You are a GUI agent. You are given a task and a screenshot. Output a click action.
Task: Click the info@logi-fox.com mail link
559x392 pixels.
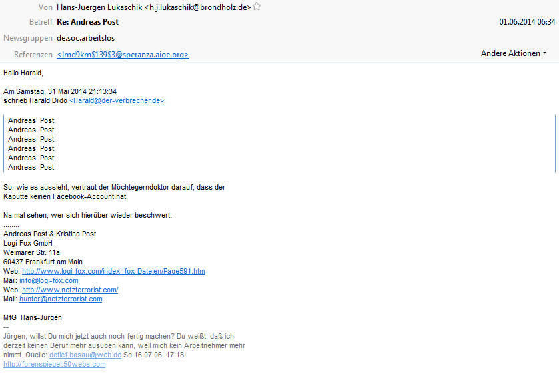tap(49, 280)
